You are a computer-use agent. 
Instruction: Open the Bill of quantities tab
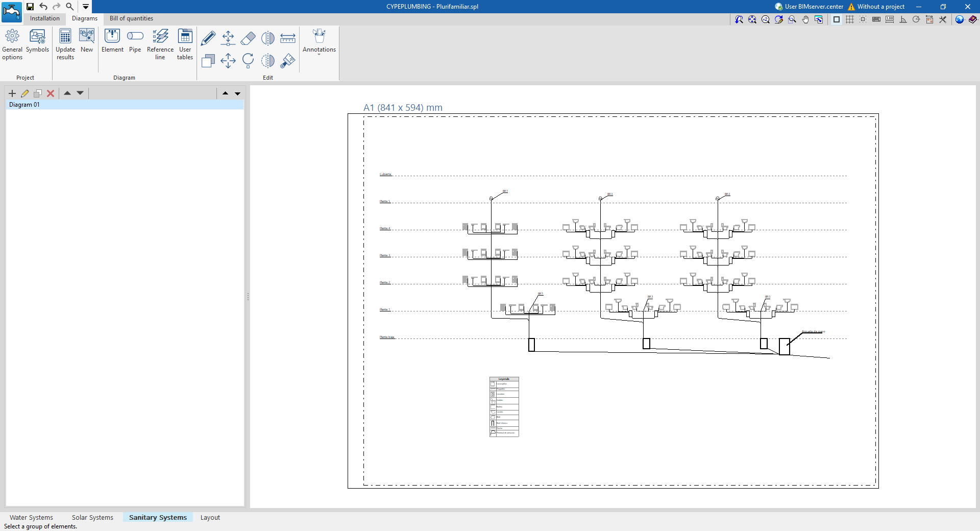(131, 18)
